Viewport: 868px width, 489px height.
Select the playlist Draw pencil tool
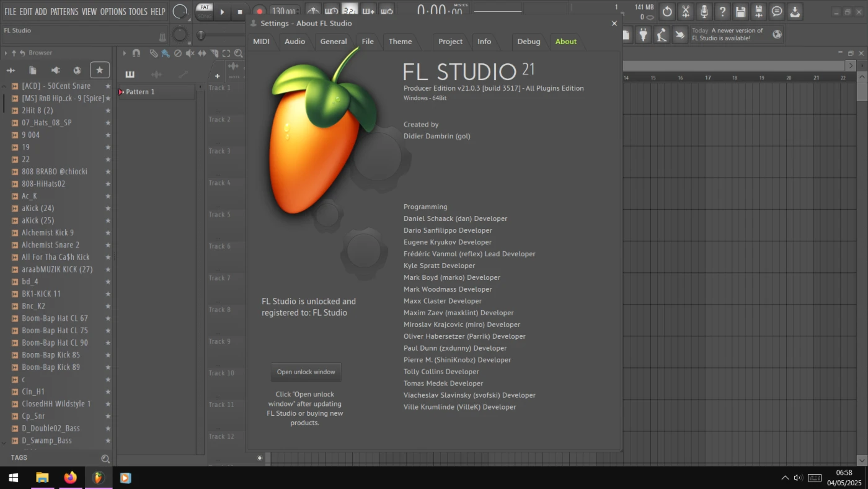[x=153, y=53]
